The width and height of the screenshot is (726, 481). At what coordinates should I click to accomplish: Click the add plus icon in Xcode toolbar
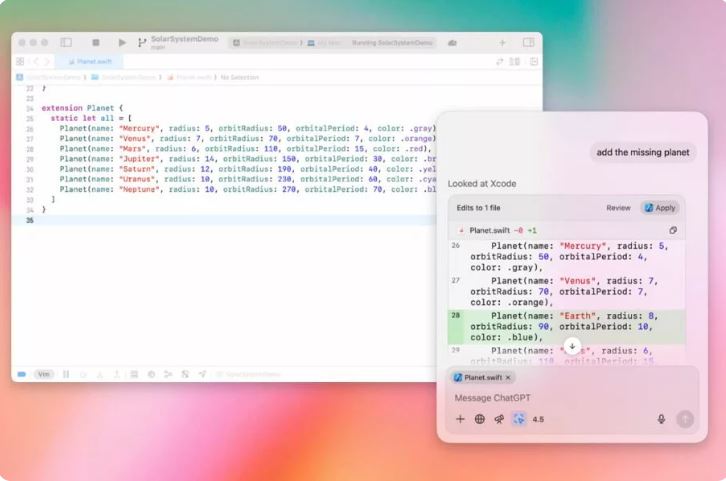[502, 43]
